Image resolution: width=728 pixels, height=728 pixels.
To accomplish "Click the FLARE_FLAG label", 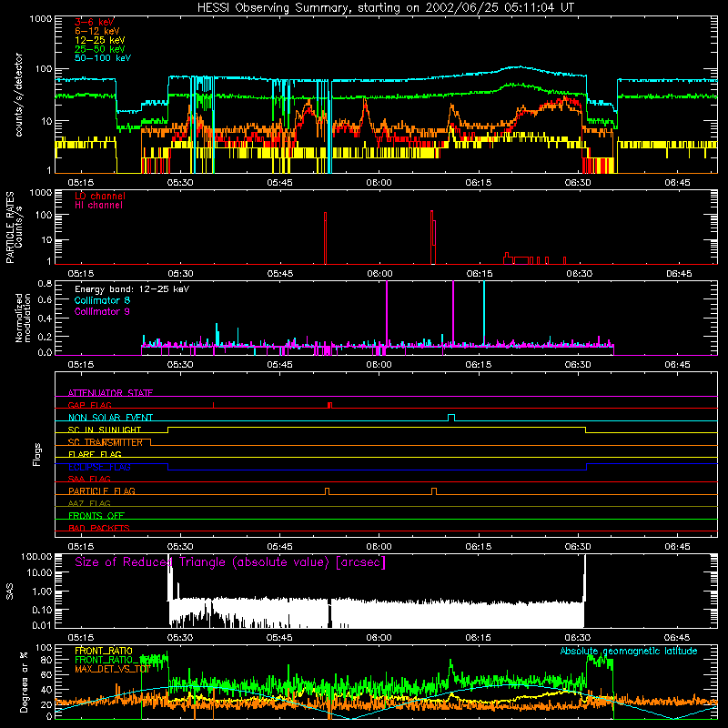I will point(95,454).
